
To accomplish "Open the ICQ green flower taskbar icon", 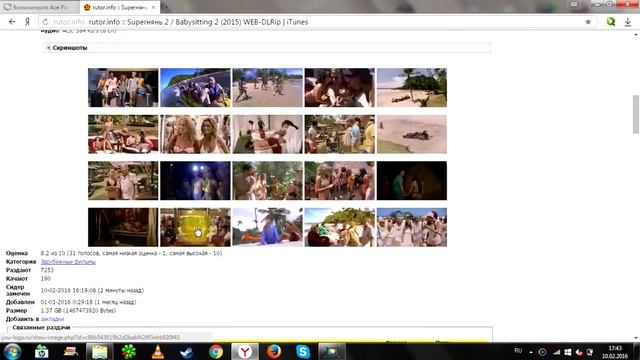I will coord(129,351).
